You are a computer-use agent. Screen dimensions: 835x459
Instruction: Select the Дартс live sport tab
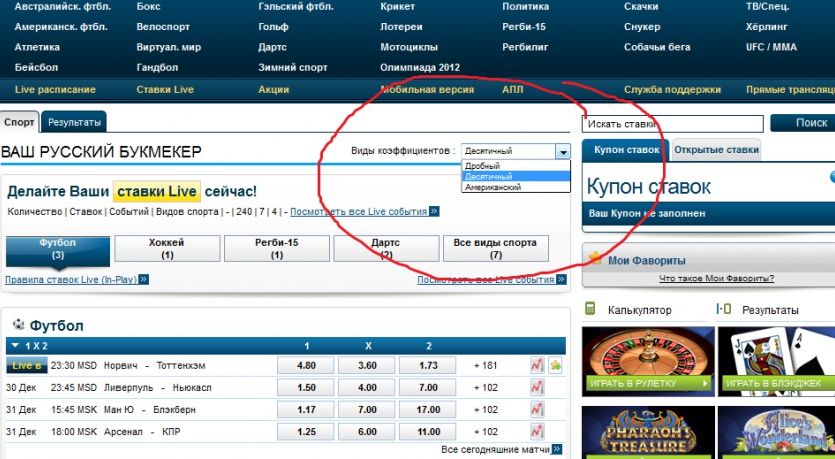click(x=387, y=249)
